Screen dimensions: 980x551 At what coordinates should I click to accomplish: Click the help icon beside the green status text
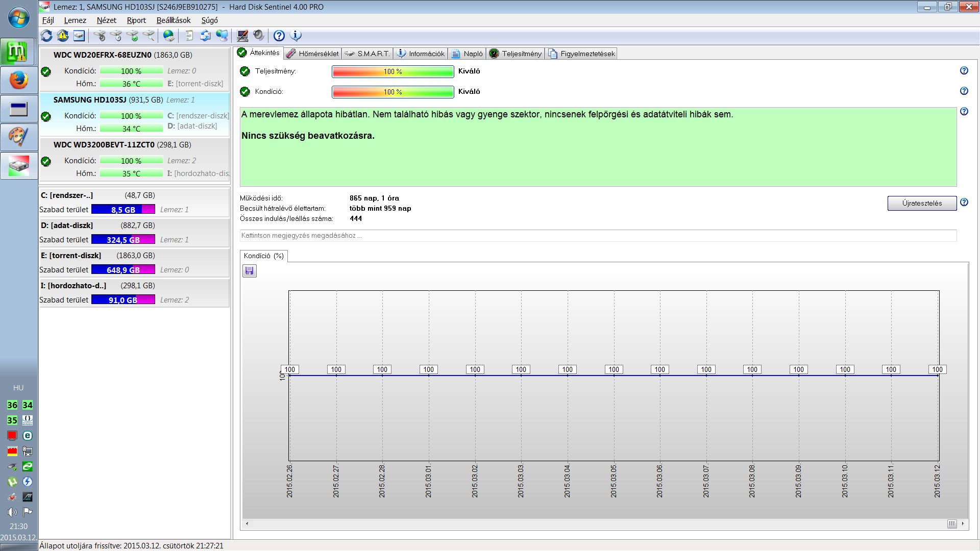(x=964, y=112)
